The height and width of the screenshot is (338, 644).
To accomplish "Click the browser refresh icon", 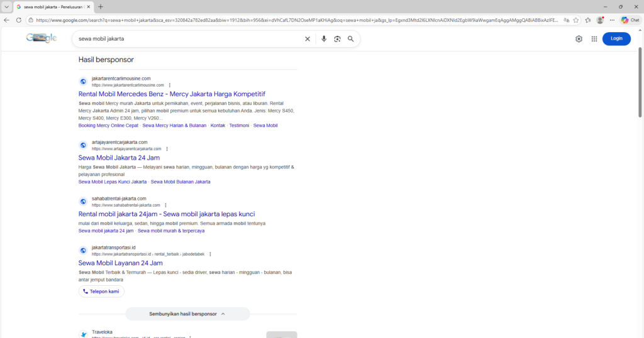I will [19, 20].
